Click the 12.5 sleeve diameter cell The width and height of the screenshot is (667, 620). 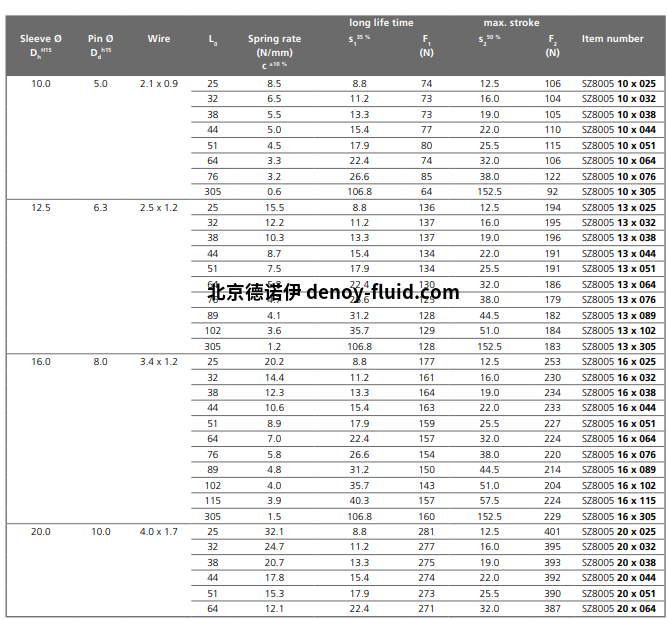[40, 207]
